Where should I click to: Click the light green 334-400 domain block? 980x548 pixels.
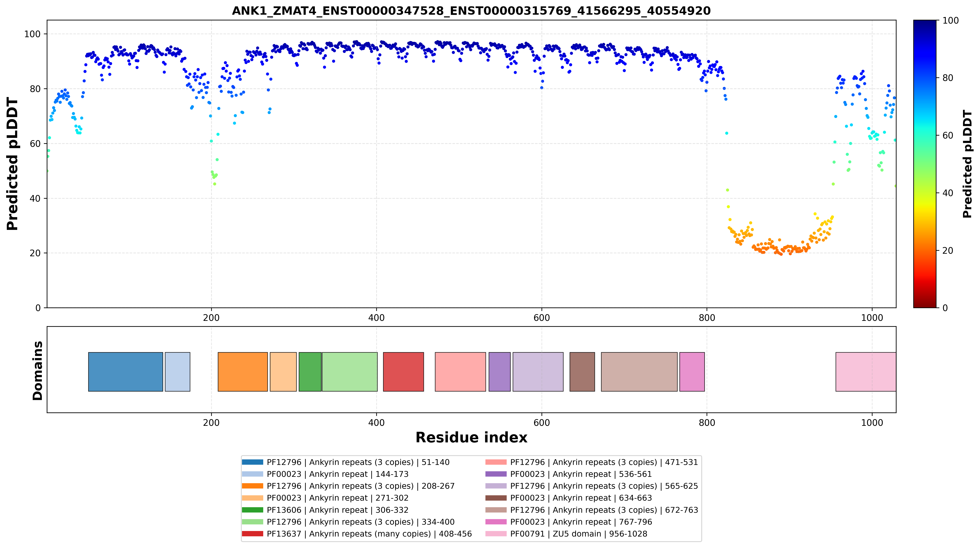coord(350,372)
